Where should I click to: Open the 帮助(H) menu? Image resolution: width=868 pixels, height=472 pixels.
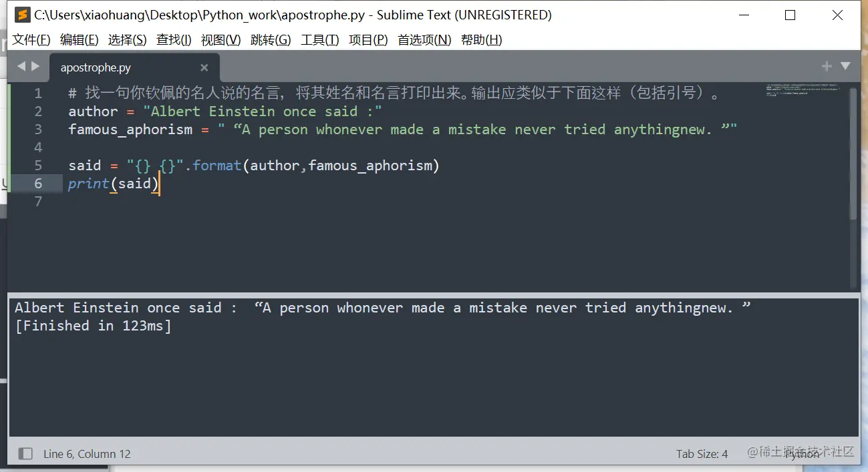pyautogui.click(x=482, y=40)
